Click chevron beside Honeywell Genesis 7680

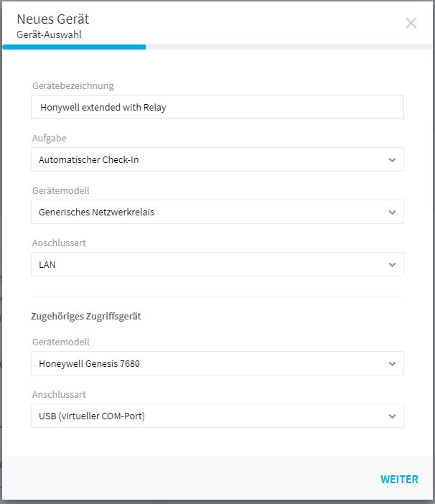(392, 363)
